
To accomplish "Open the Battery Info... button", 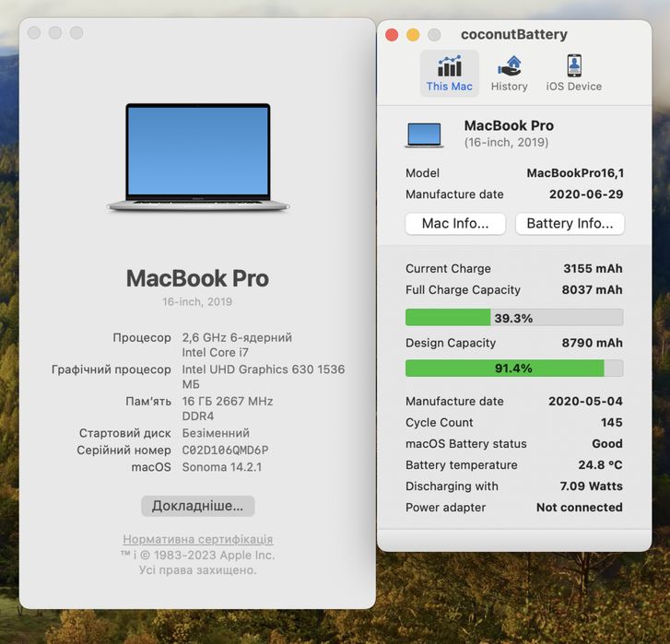I will [570, 223].
